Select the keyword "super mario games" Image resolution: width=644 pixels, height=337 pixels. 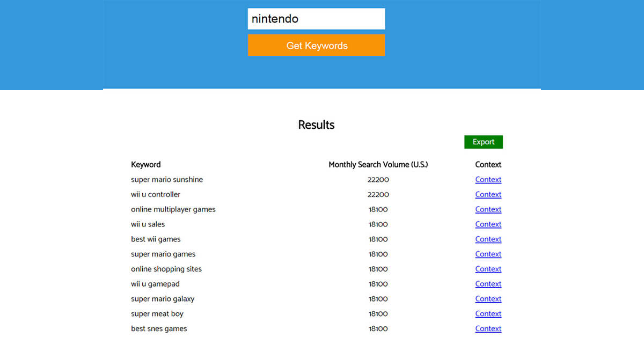(x=163, y=254)
